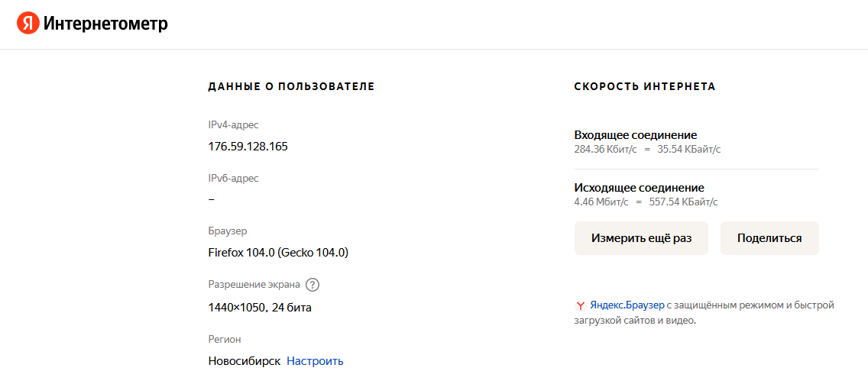
Task: Click the red Yandex Browser Y icon
Action: [x=580, y=305]
